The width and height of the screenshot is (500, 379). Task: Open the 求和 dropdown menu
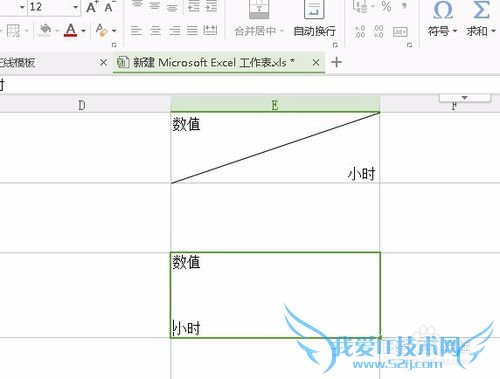[x=494, y=31]
